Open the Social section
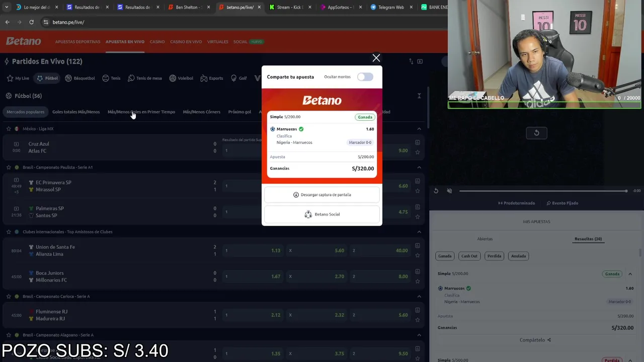 click(x=240, y=42)
